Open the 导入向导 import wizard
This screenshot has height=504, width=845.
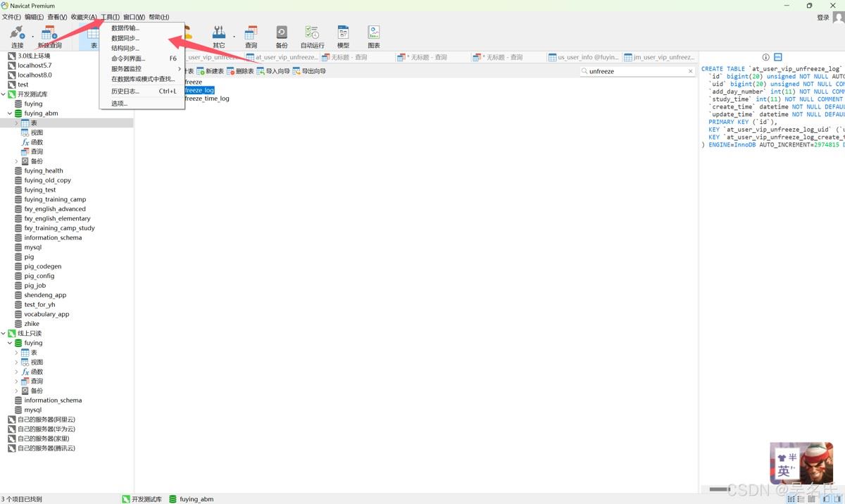273,71
